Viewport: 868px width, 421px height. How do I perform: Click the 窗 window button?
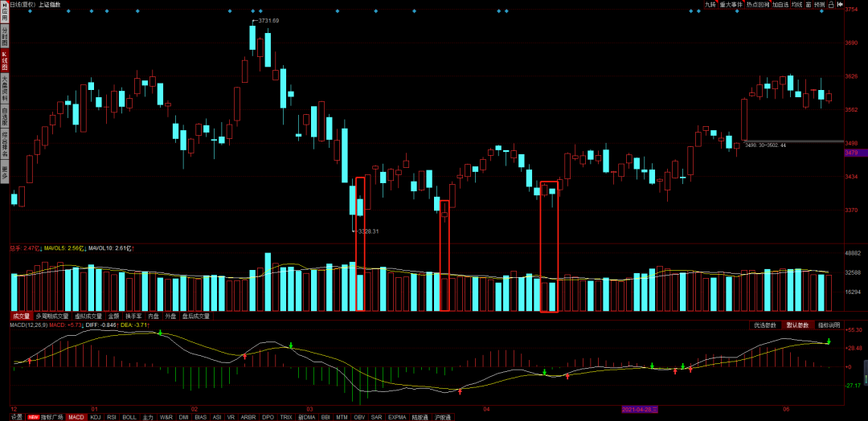pos(809,5)
